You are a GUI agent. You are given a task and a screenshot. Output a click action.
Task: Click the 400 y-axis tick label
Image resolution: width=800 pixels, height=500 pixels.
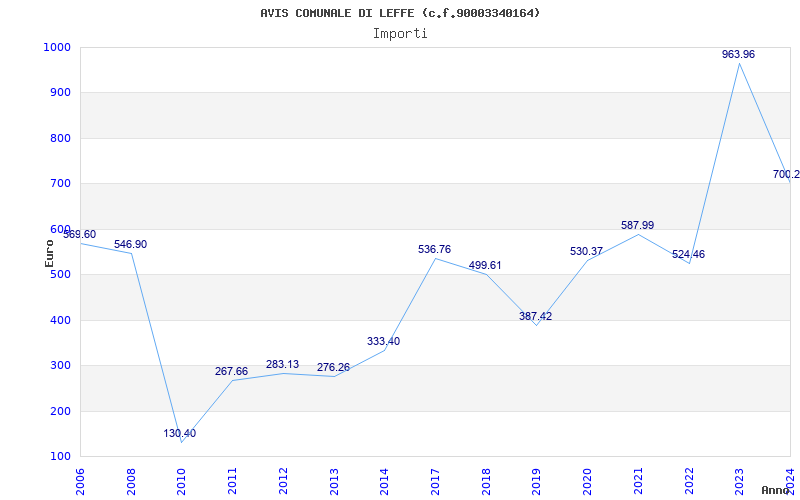point(60,320)
